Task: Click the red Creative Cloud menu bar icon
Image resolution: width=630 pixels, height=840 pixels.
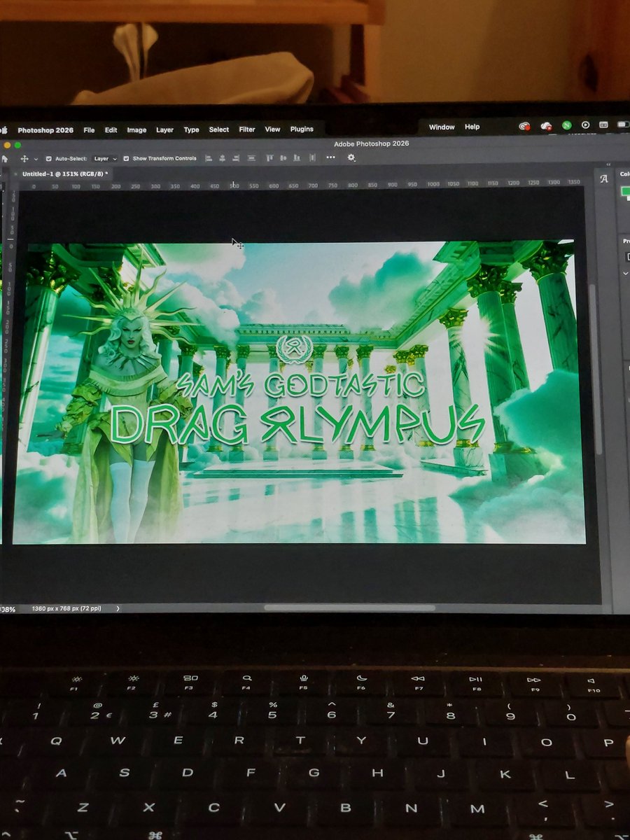Action: (x=524, y=126)
